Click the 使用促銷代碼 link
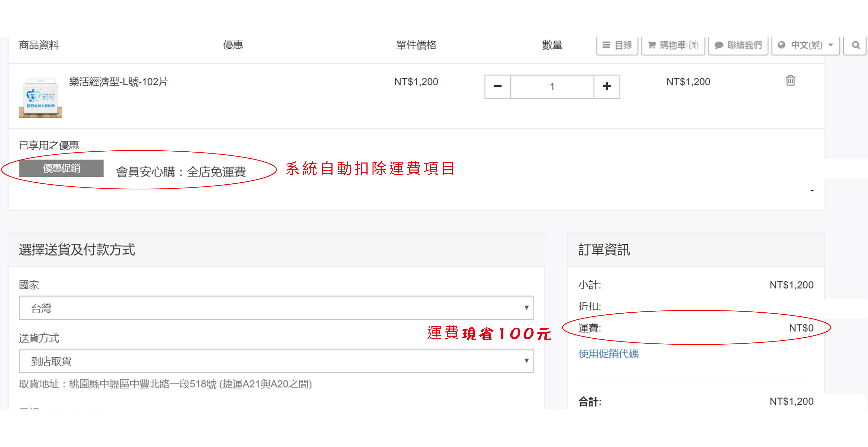The image size is (868, 447). coord(608,354)
